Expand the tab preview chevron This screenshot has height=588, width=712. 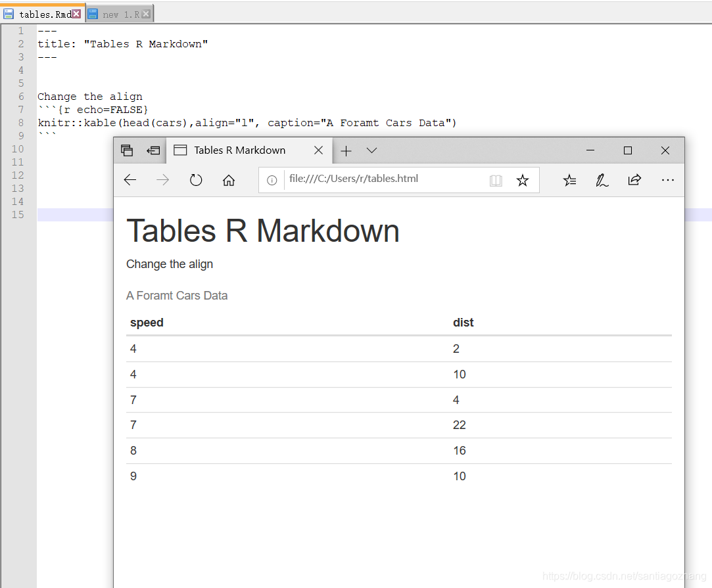pyautogui.click(x=372, y=150)
